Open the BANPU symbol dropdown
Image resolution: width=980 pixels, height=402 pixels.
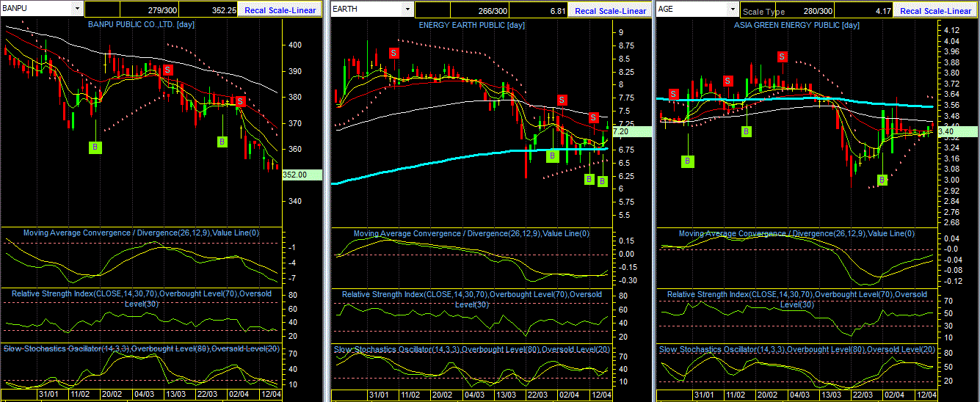click(x=78, y=9)
